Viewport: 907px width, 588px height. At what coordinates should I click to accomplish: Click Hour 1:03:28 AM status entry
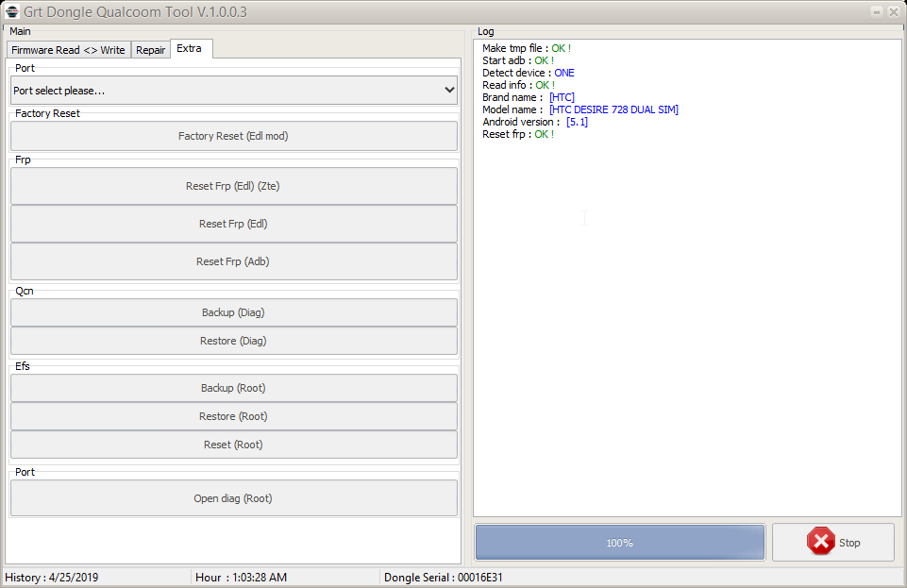point(242,577)
